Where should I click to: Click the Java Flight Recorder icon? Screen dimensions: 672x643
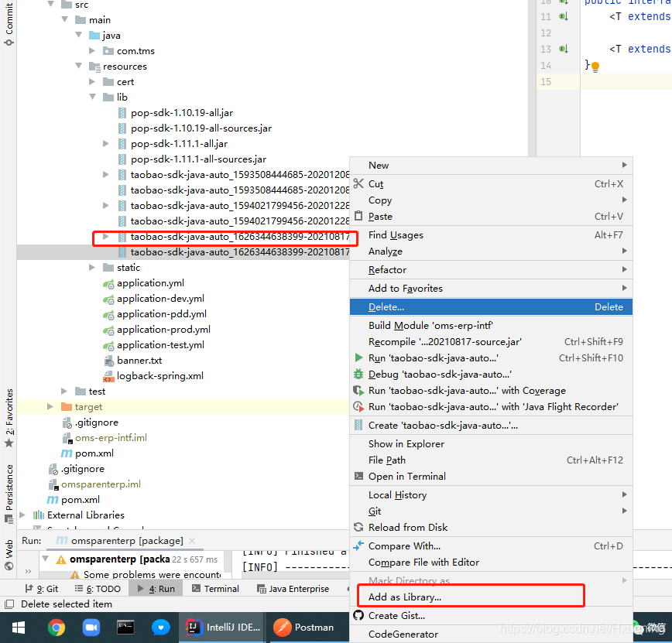click(x=358, y=406)
